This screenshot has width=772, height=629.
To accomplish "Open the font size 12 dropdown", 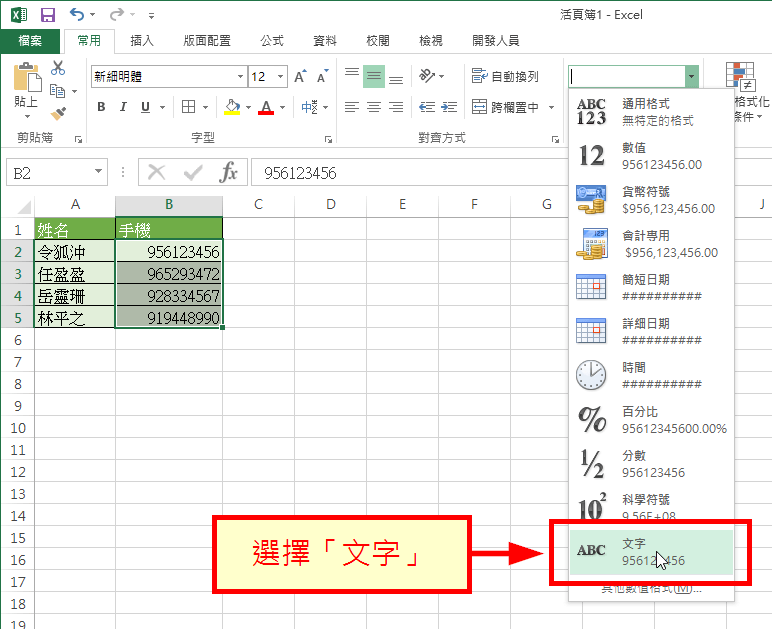I will (280, 76).
